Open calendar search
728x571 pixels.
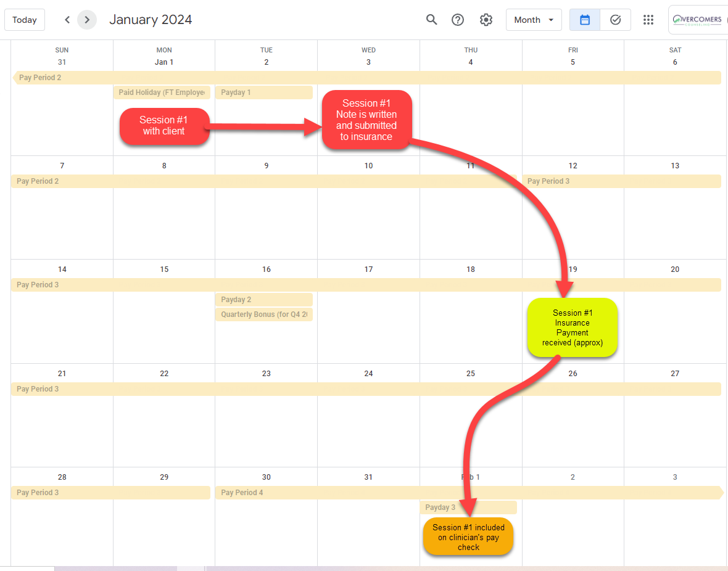point(431,20)
